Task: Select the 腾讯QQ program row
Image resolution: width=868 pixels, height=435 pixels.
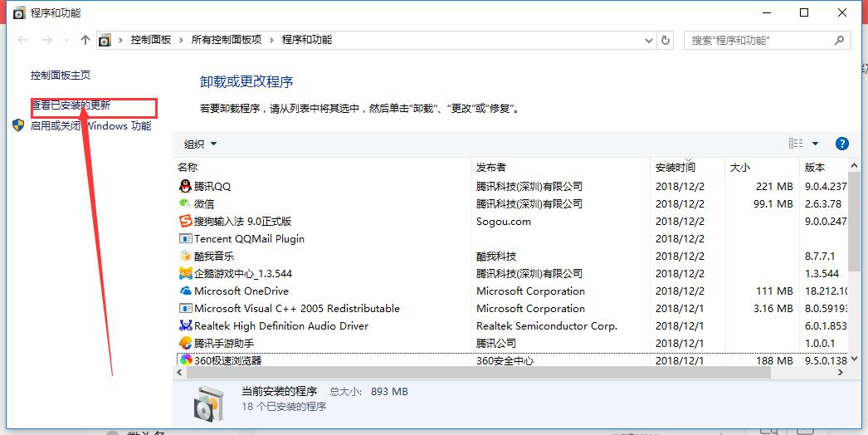Action: click(x=512, y=186)
